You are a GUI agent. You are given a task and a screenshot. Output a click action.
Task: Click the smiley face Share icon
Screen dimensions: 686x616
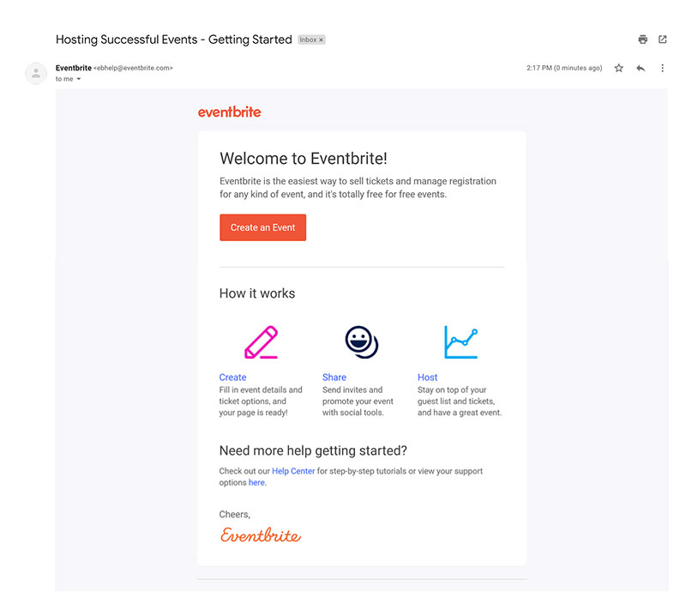[361, 342]
